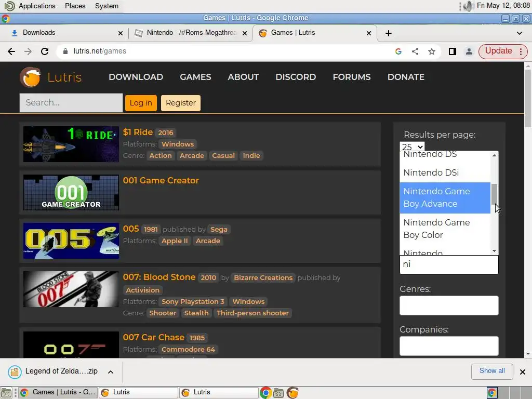The height and width of the screenshot is (399, 532).
Task: Toggle the Chrome side panel icon
Action: pyautogui.click(x=453, y=51)
